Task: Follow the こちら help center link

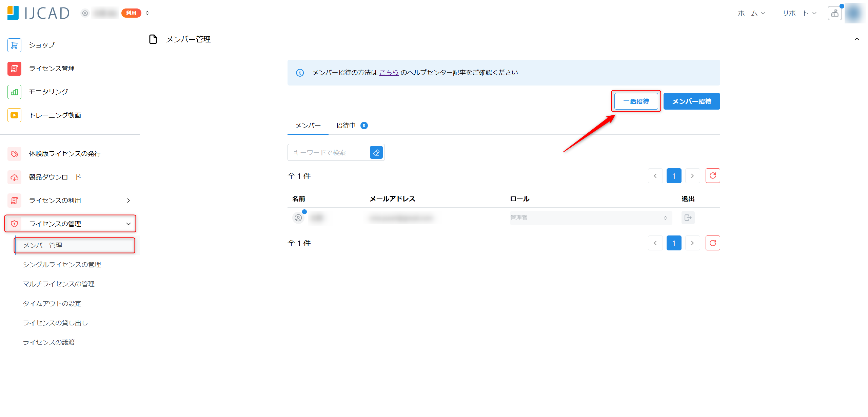Action: (389, 73)
